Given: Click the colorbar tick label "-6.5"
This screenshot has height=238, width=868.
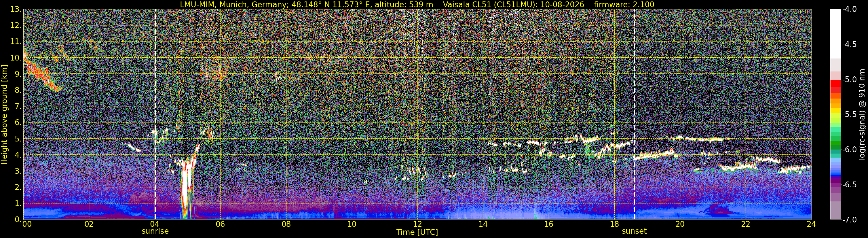Looking at the screenshot, I should tap(849, 185).
